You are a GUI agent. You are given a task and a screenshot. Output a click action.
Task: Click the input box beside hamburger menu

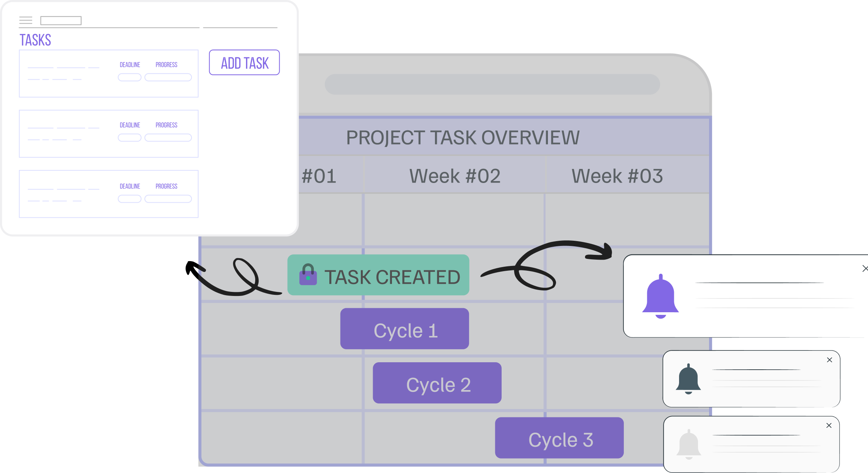(x=61, y=21)
